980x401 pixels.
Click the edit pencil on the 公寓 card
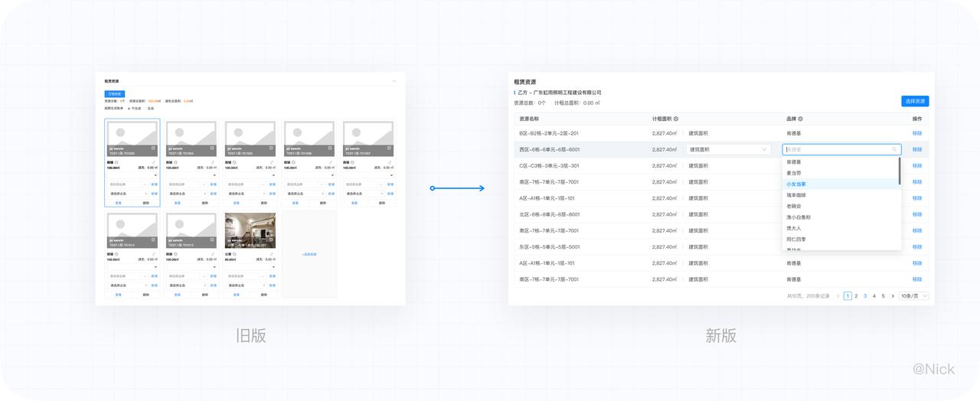[x=272, y=254]
